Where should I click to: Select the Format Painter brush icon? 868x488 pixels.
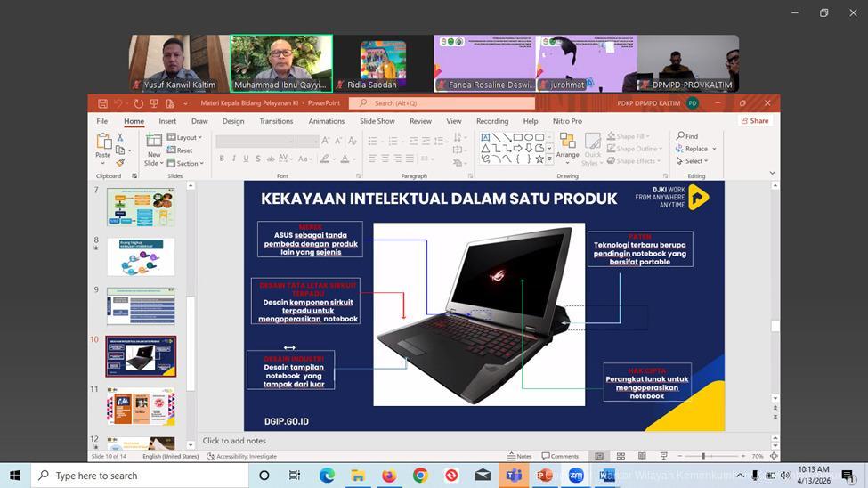click(x=120, y=162)
